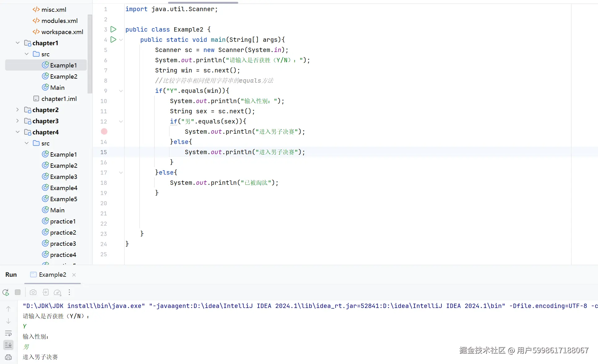Click the run gutter arrow beside class Example2
The width and height of the screenshot is (598, 364).
[113, 29]
